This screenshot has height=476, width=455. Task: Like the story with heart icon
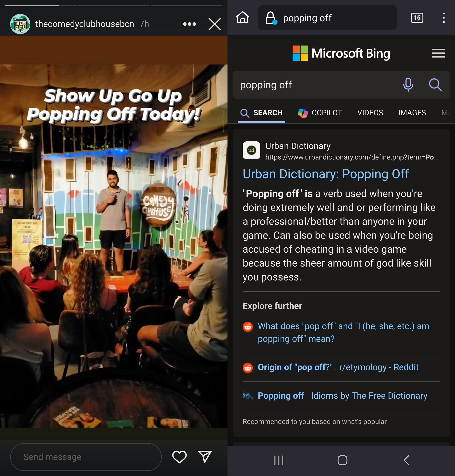click(x=179, y=457)
